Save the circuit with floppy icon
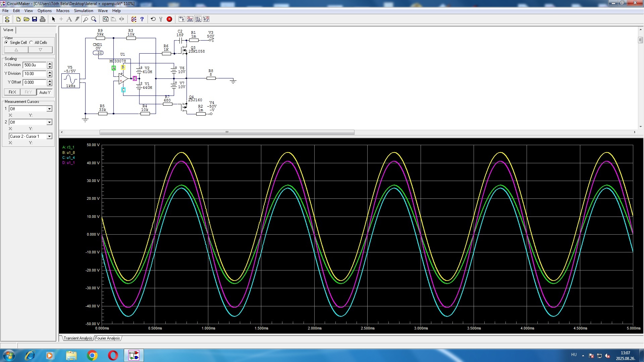The width and height of the screenshot is (644, 362). [x=35, y=19]
